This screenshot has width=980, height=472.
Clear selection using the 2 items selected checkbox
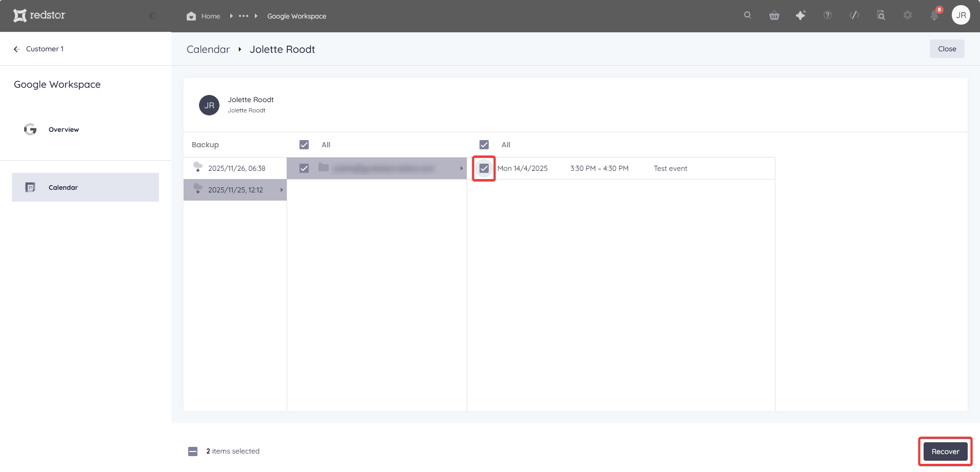pos(193,451)
